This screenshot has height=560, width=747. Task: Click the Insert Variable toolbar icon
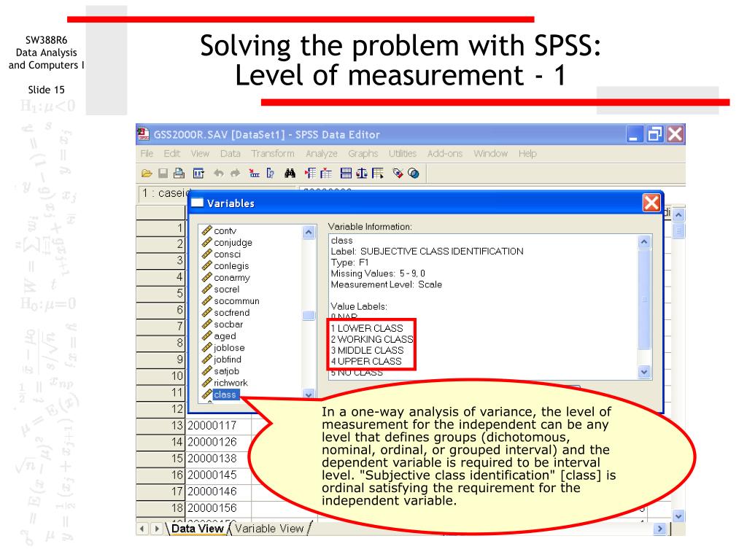(326, 174)
